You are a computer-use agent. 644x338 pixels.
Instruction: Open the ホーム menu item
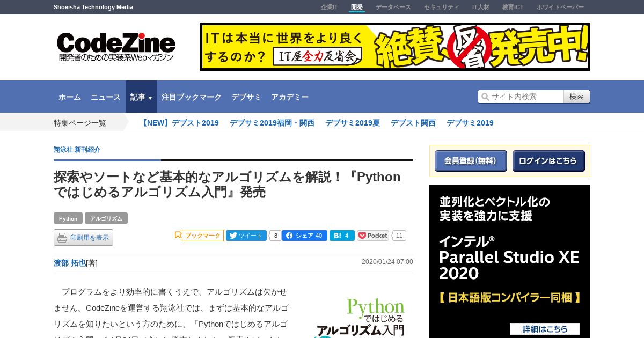coord(70,97)
